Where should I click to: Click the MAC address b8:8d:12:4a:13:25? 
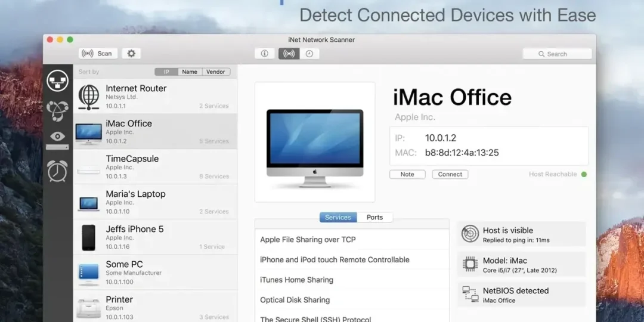tap(462, 153)
